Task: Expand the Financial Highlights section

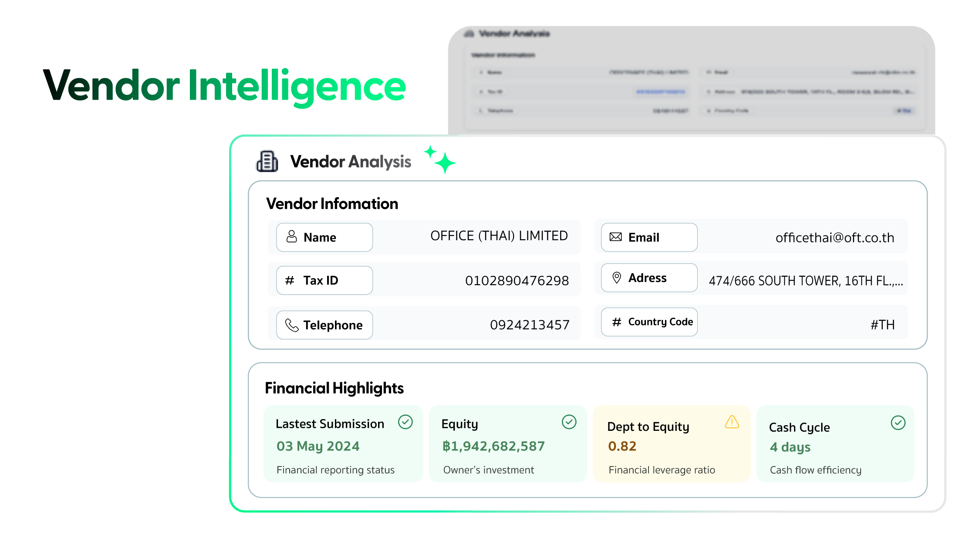Action: (334, 388)
